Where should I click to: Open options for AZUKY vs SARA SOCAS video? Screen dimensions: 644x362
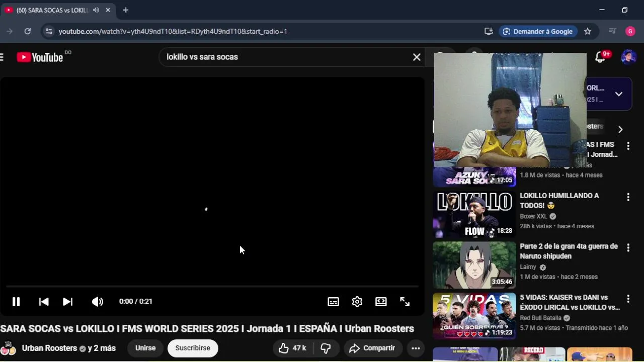[628, 146]
